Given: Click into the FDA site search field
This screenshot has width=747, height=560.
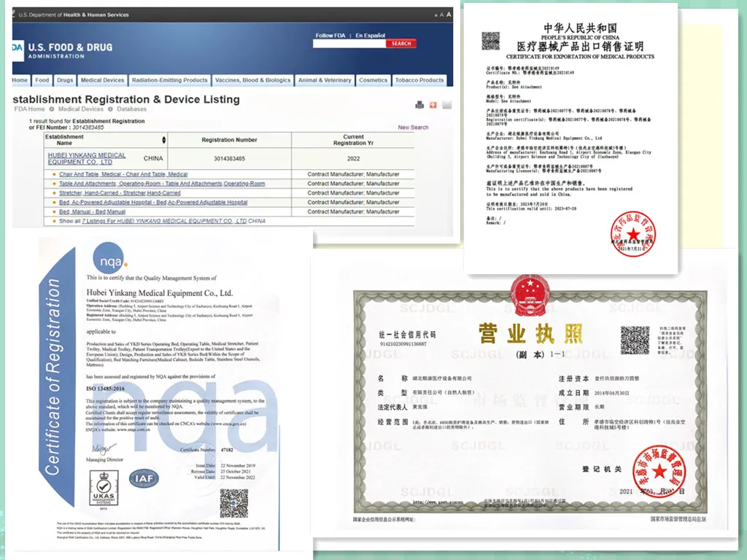Looking at the screenshot, I should click(x=349, y=43).
